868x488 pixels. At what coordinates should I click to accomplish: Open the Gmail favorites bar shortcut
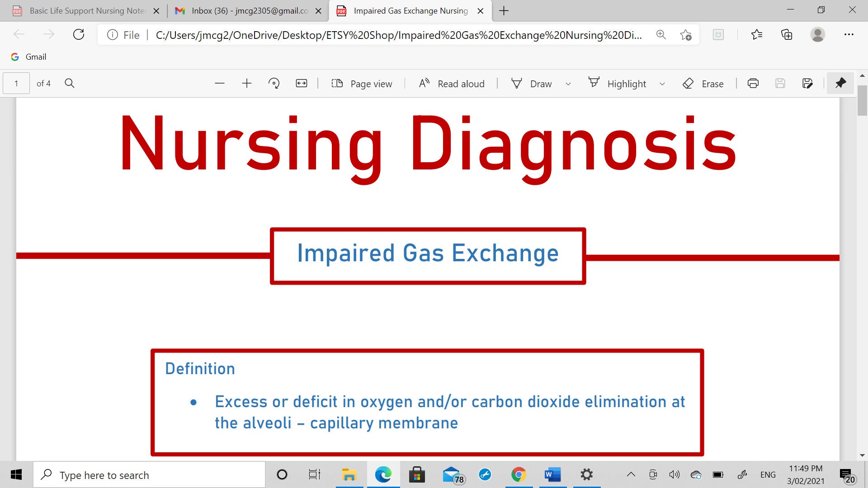coord(28,56)
